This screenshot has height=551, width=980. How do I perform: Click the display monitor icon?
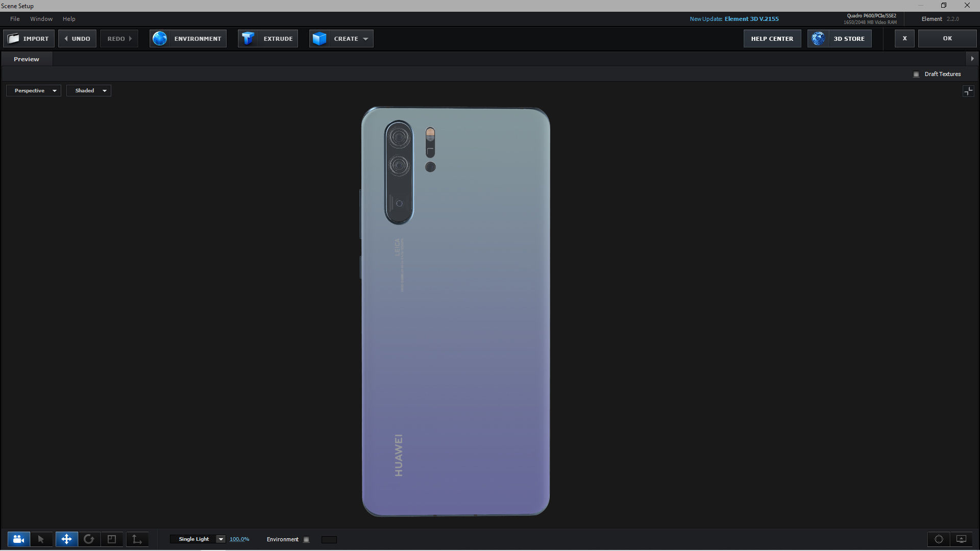(x=961, y=539)
